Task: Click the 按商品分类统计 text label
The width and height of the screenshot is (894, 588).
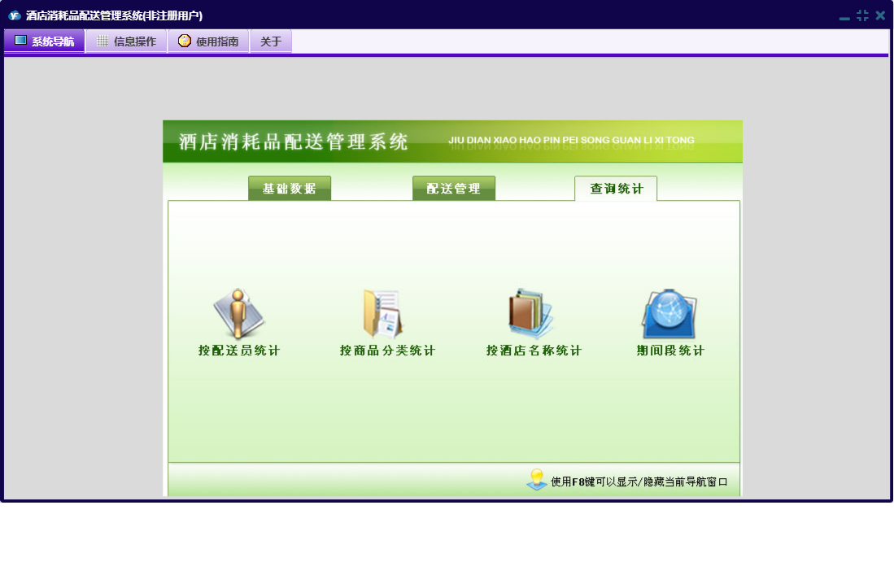Action: [x=387, y=351]
